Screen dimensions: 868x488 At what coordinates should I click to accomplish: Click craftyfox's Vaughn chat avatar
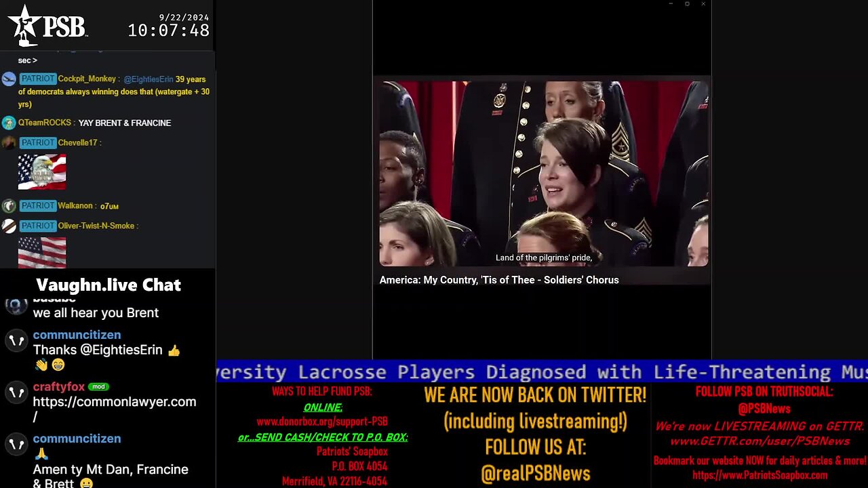[x=16, y=393]
